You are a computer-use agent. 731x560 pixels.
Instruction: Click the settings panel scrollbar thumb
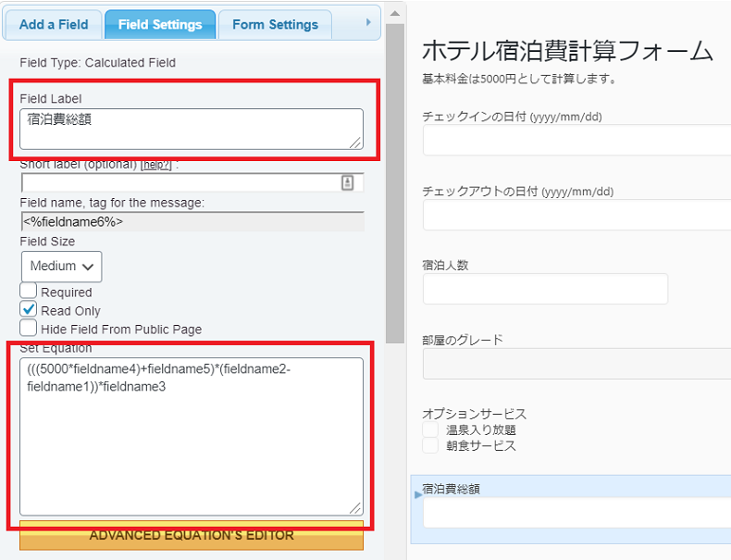click(x=395, y=183)
